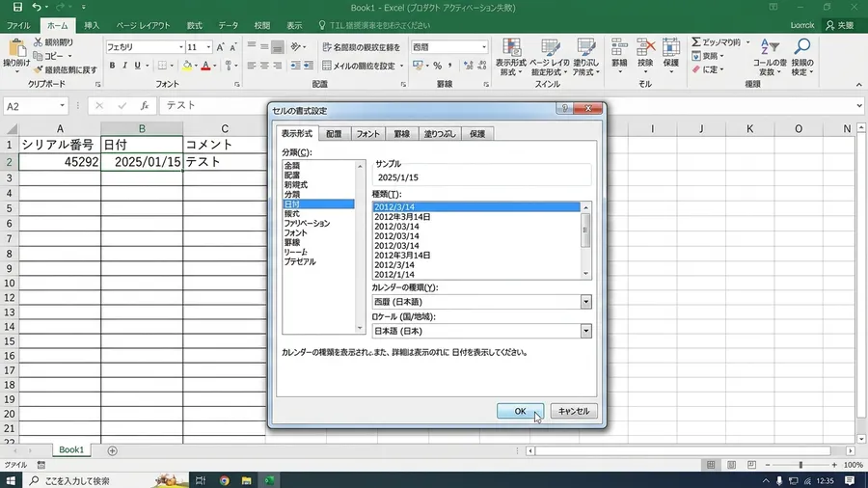This screenshot has width=868, height=488.
Task: Click the Cut scissors icon
Action: click(38, 42)
